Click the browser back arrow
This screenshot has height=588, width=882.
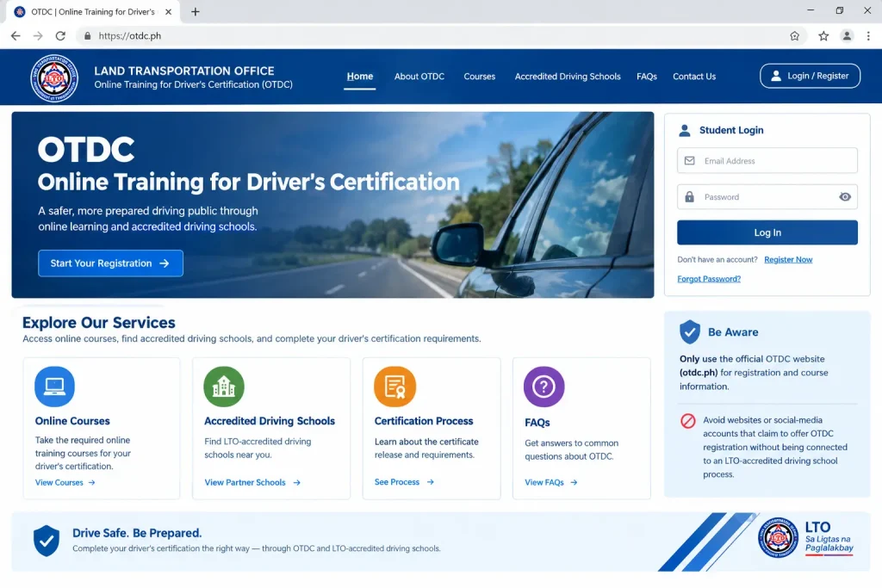[x=16, y=36]
